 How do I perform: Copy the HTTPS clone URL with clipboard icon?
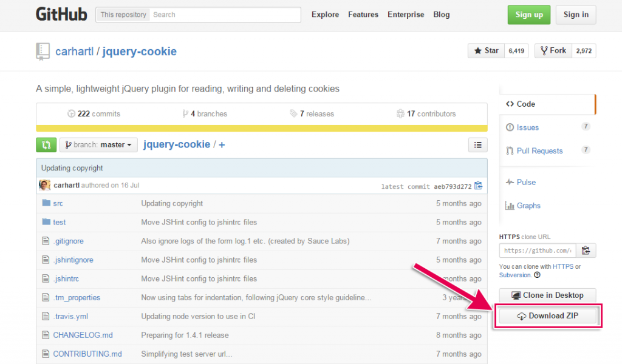pyautogui.click(x=586, y=249)
